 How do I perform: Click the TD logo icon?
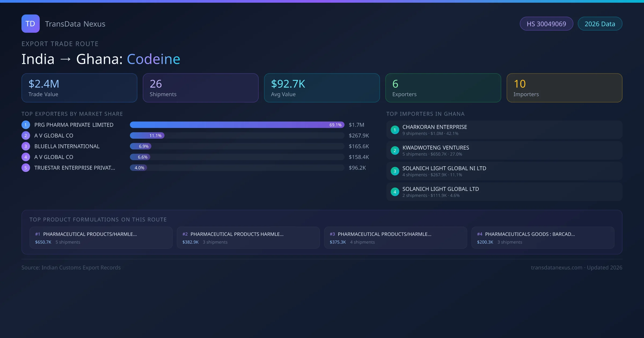coord(30,24)
